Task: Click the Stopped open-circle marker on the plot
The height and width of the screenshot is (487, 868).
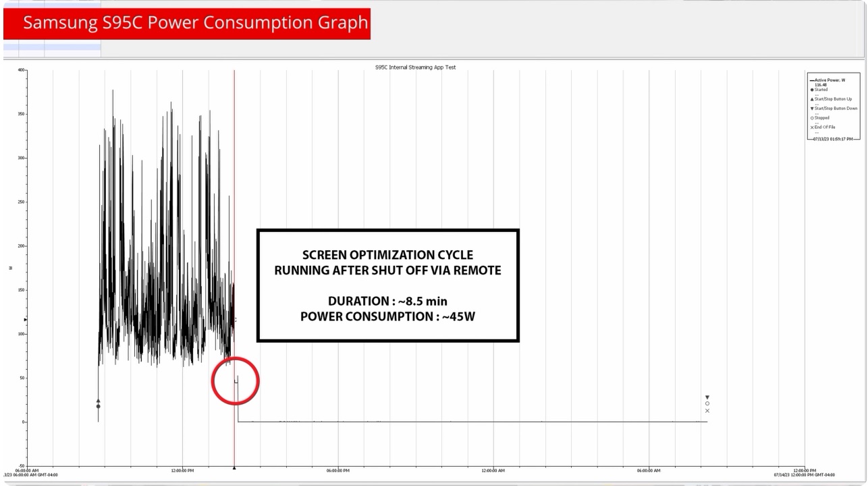Action: tap(707, 403)
